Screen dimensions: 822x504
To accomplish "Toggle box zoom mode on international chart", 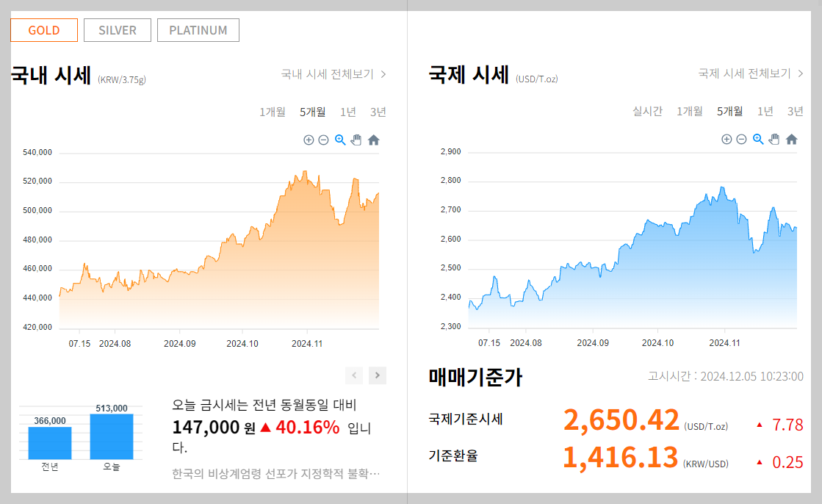I will pos(757,138).
